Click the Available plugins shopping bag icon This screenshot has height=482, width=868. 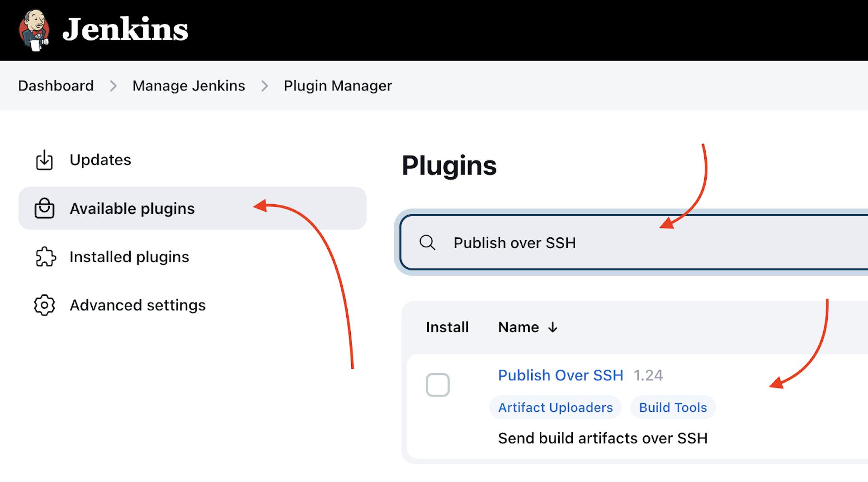(x=44, y=208)
